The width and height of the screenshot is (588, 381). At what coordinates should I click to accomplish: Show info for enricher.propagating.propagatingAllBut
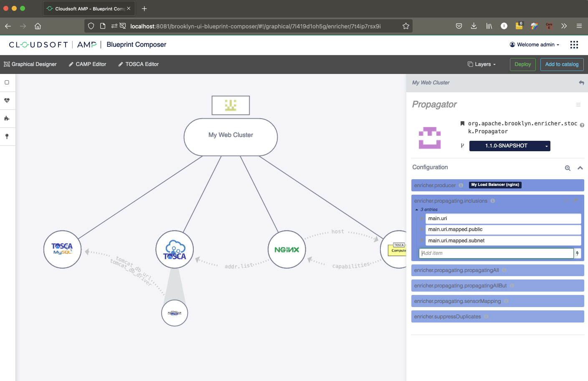pos(512,286)
